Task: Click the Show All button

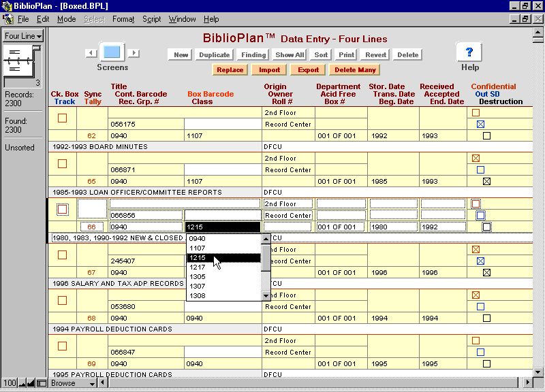Action: 290,54
